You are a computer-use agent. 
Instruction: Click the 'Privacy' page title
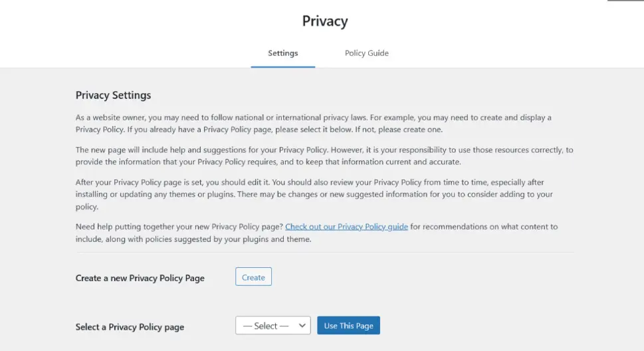(x=325, y=21)
